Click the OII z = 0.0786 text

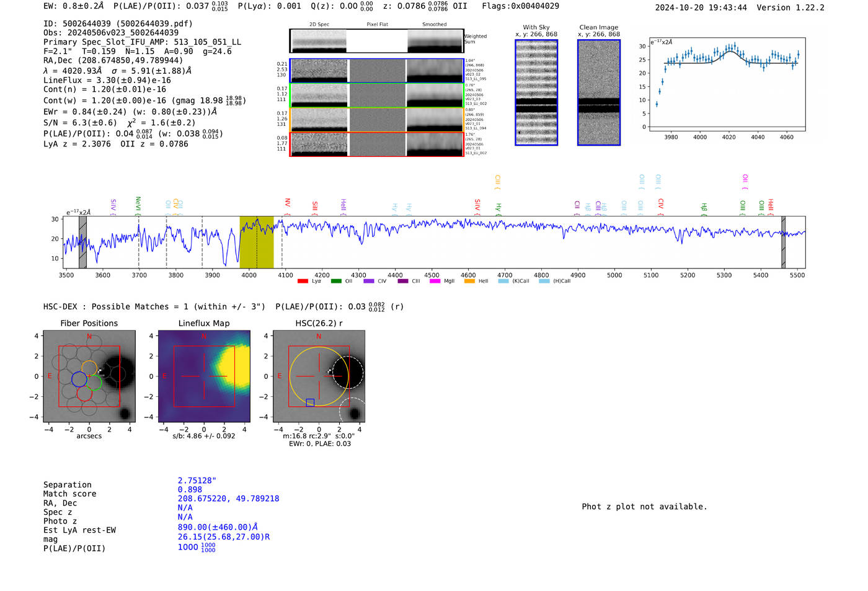[154, 144]
